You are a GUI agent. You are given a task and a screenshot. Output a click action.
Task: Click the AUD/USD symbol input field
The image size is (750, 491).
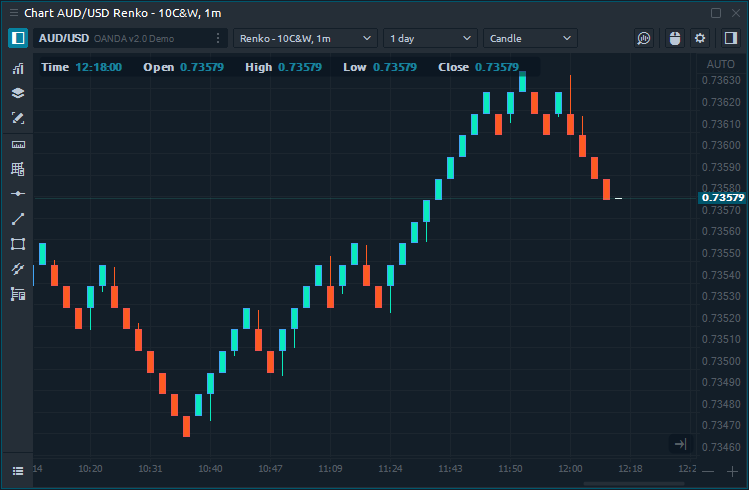coord(120,38)
